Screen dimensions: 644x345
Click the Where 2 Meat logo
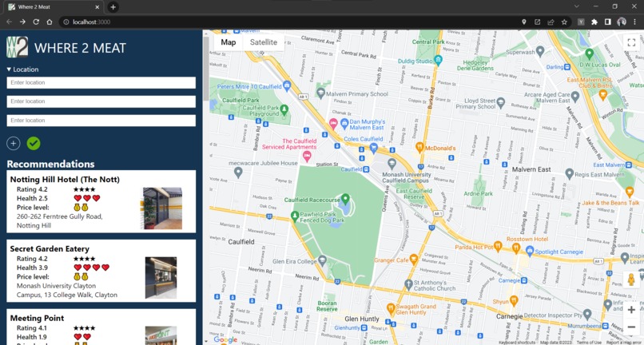pos(18,47)
